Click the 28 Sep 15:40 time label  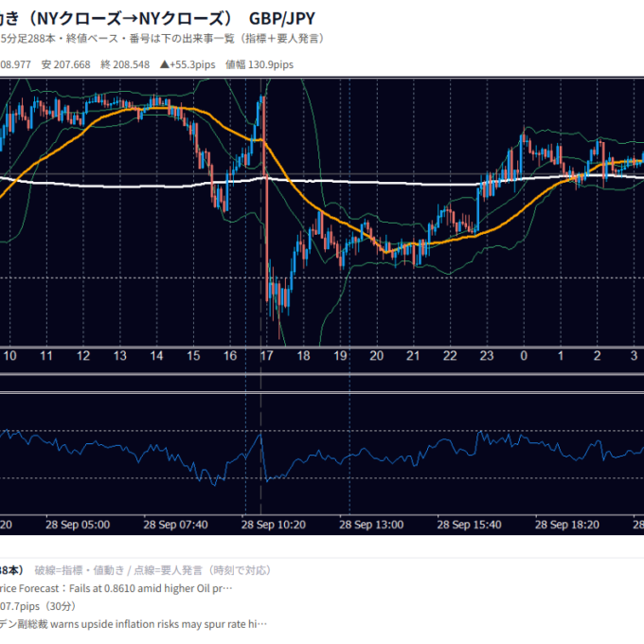tap(469, 525)
